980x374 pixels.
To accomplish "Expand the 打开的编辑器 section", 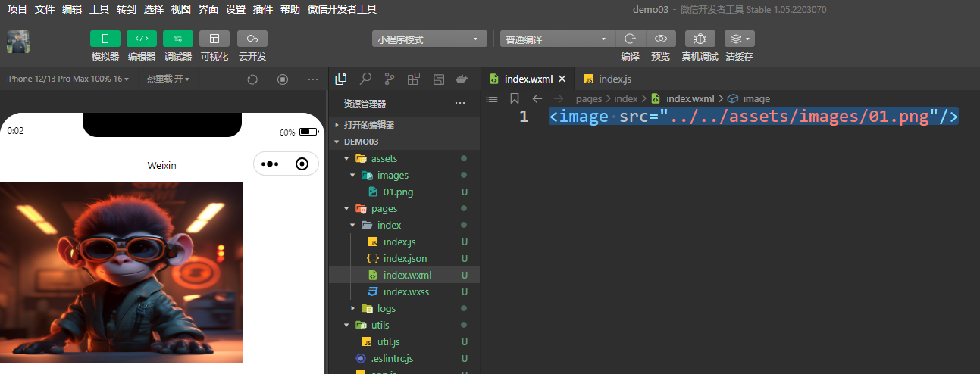I will tap(404, 125).
